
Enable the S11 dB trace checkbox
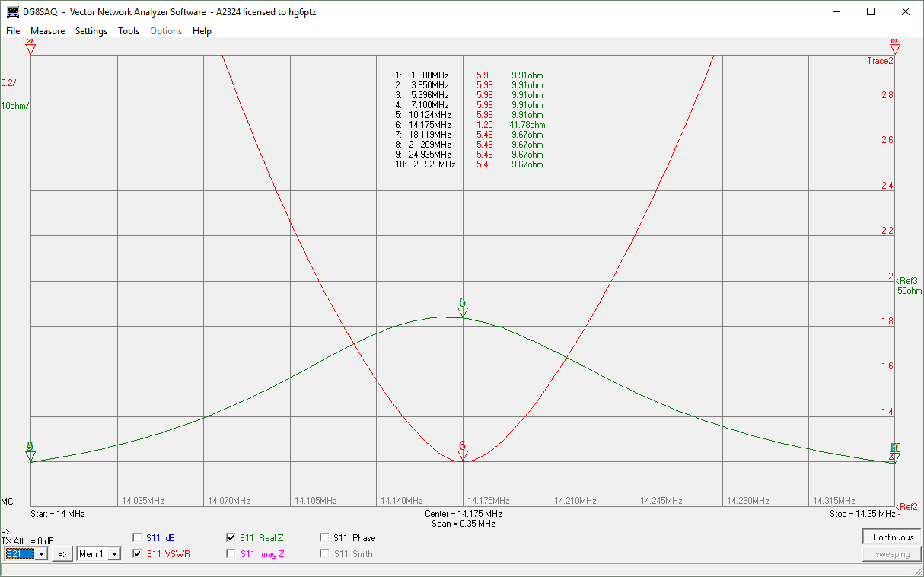(x=138, y=537)
